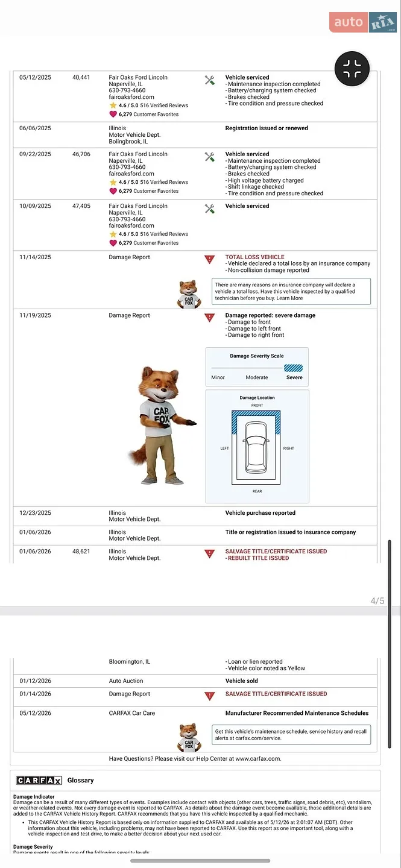Image resolution: width=401 pixels, height=868 pixels.
Task: Click Learn More in total loss note
Action: [x=289, y=298]
